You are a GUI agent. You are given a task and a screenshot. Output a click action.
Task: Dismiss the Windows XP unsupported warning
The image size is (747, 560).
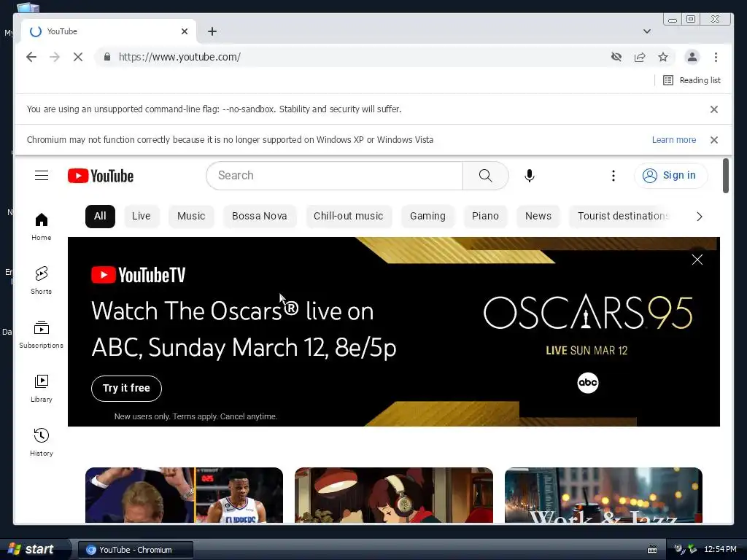coord(713,140)
